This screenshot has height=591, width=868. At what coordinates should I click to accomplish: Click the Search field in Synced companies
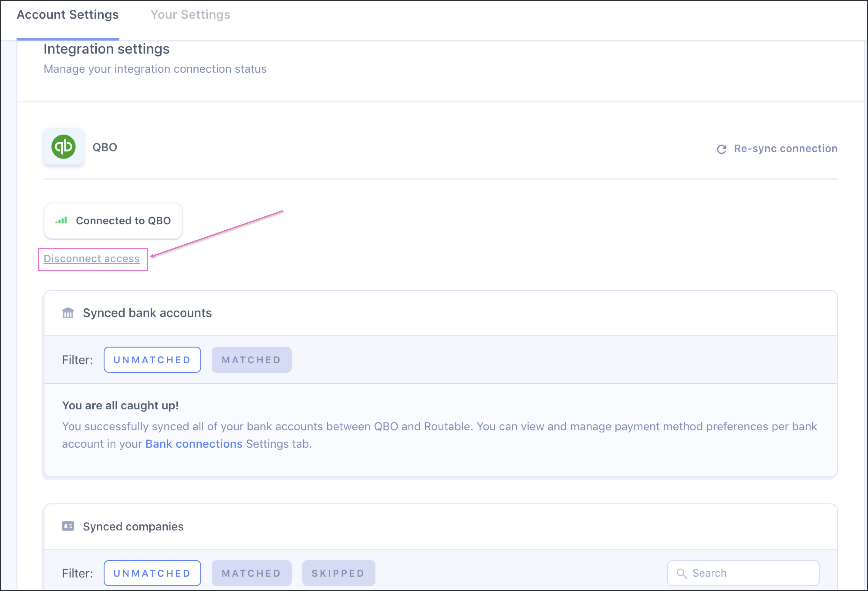743,573
